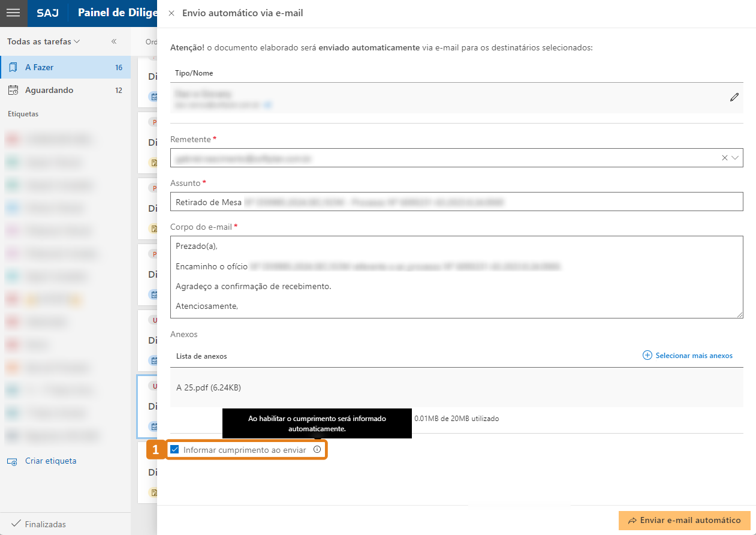Close the Envio automático via e-mail dialog
Viewport: 756px width, 535px height.
click(x=171, y=13)
